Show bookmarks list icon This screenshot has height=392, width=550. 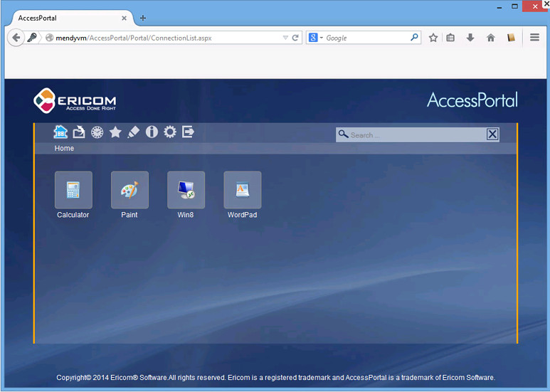click(450, 38)
